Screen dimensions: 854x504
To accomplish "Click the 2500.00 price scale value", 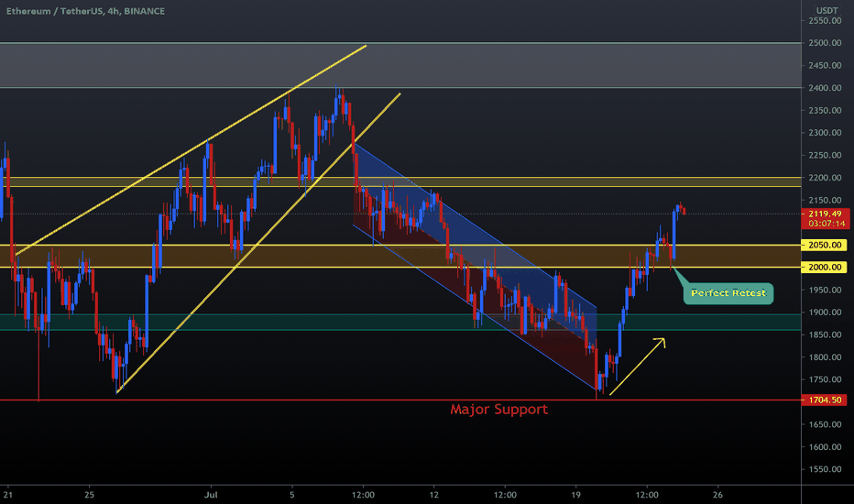I will pos(825,43).
